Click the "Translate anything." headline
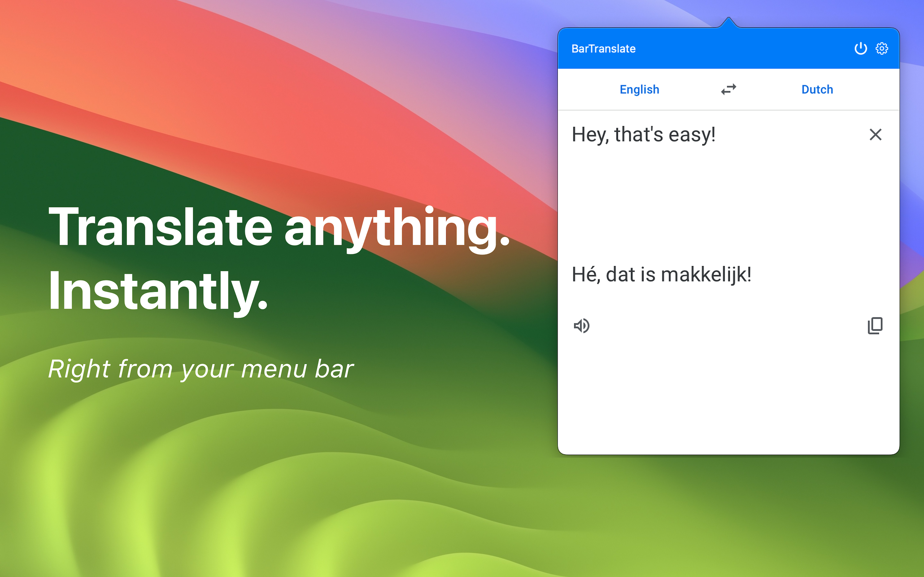This screenshot has height=577, width=924. pos(279,227)
